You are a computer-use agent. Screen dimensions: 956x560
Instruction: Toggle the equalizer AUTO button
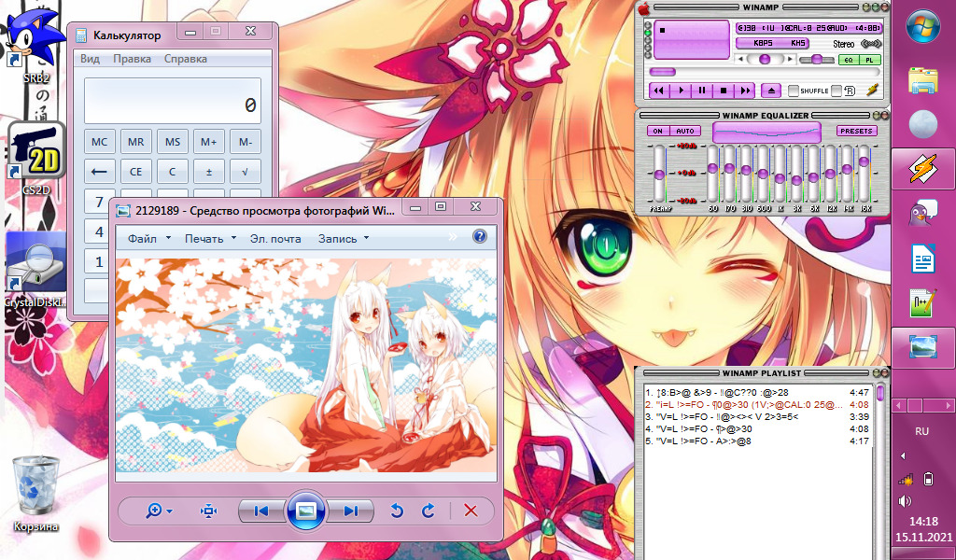(x=683, y=131)
